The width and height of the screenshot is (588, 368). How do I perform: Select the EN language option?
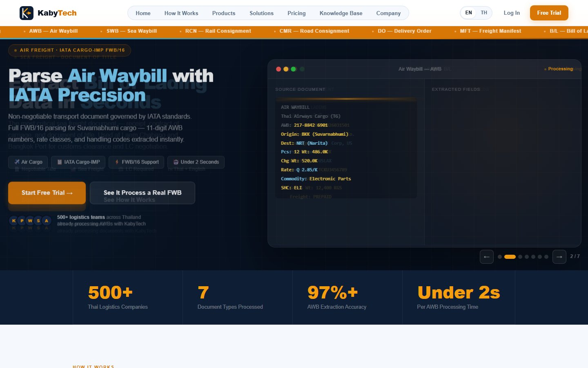(x=468, y=13)
